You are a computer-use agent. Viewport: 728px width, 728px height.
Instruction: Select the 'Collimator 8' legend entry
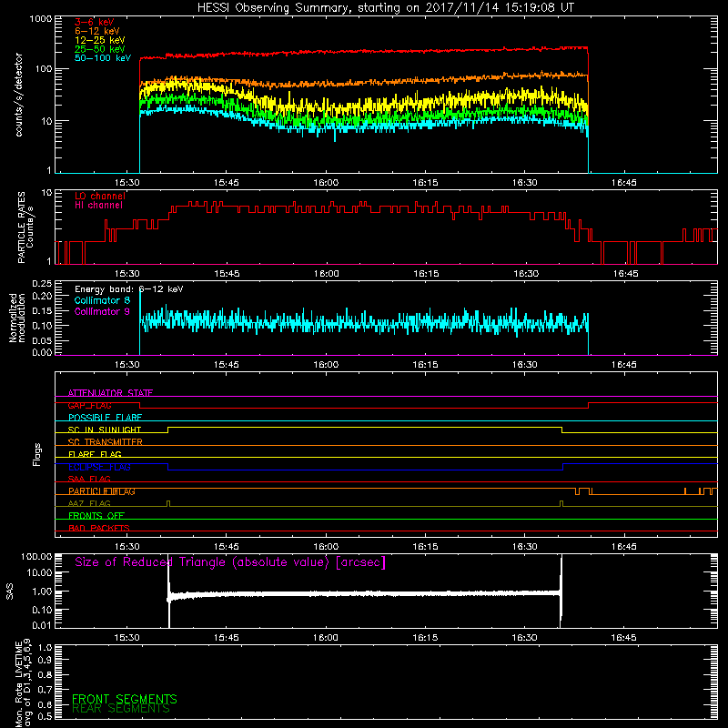tap(103, 300)
